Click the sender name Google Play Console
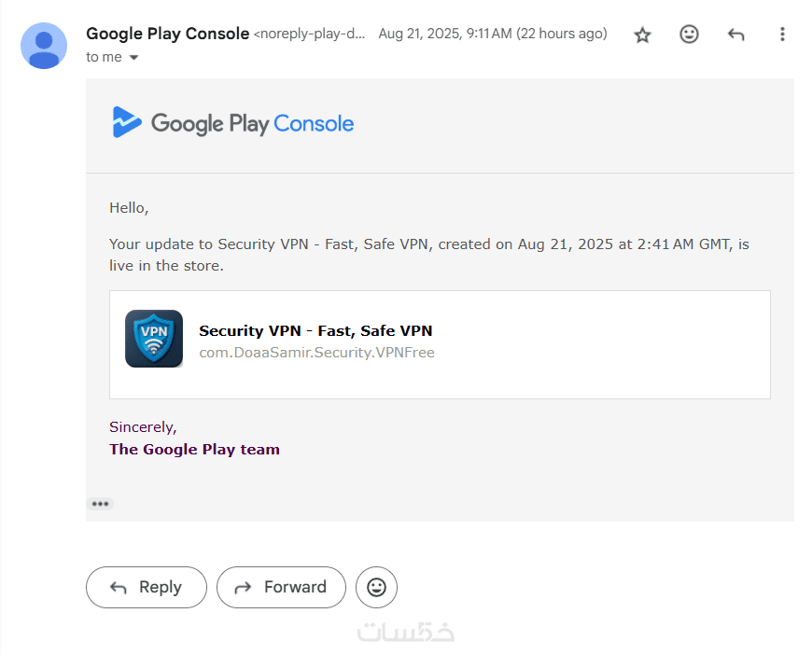The width and height of the screenshot is (812, 655). pos(168,34)
